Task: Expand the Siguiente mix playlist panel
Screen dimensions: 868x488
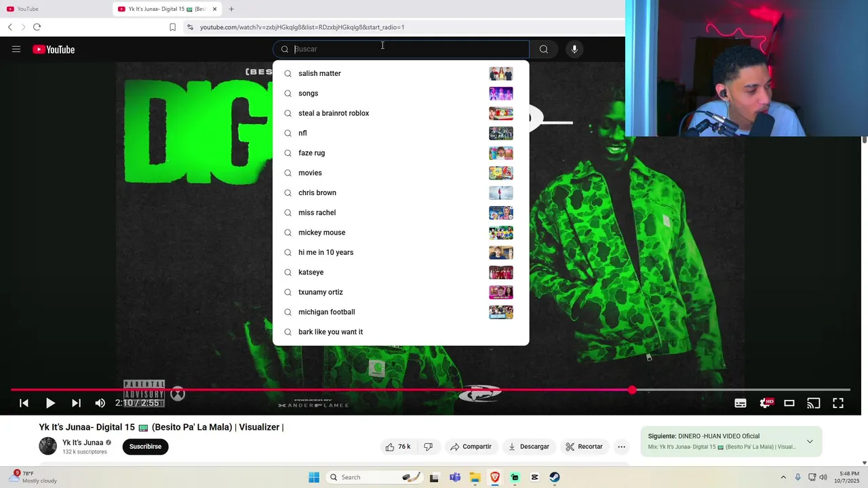Action: 810,441
